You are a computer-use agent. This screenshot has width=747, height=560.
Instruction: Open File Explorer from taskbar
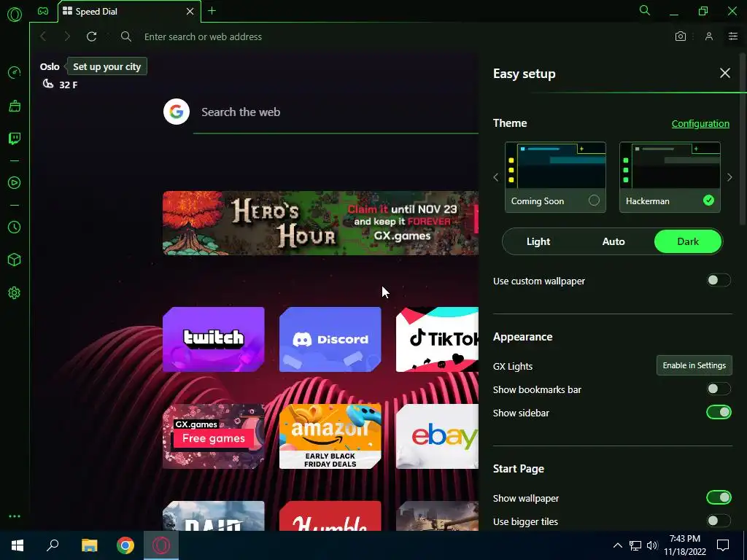point(89,545)
